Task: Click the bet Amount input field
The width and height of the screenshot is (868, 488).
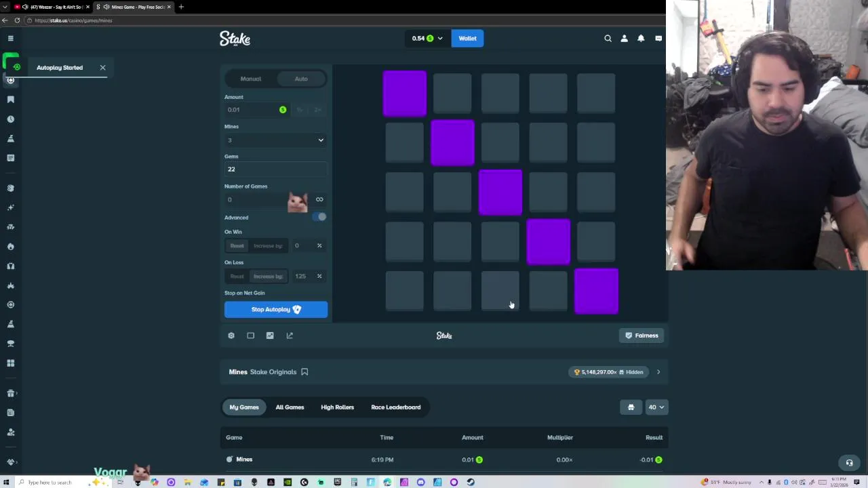Action: coord(256,110)
